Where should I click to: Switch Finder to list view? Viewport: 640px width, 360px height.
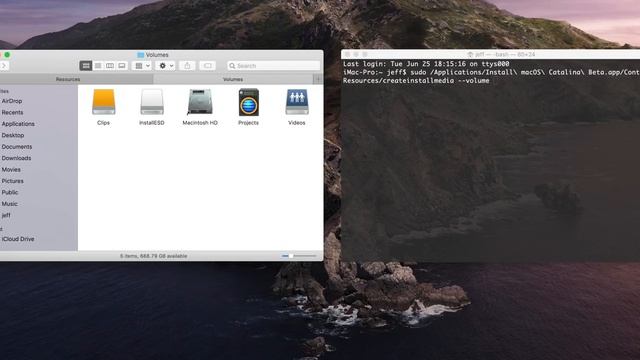(x=98, y=66)
